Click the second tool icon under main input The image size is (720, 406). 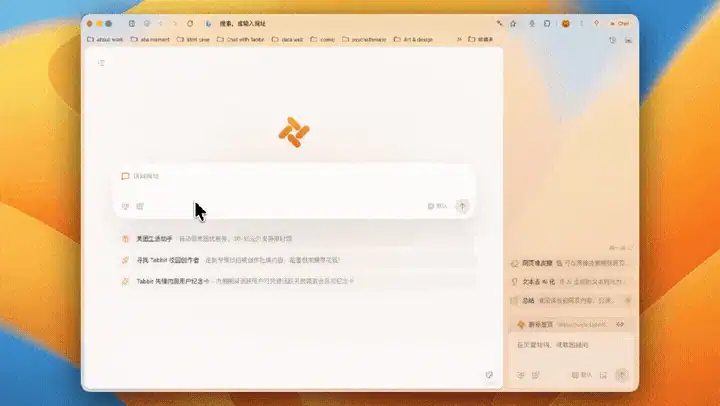coord(140,207)
